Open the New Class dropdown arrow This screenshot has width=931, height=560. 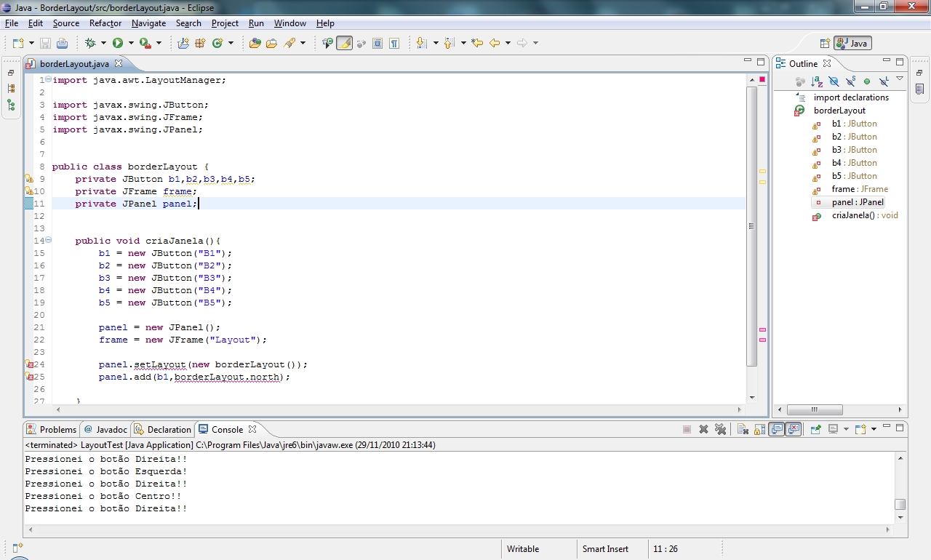coord(231,43)
